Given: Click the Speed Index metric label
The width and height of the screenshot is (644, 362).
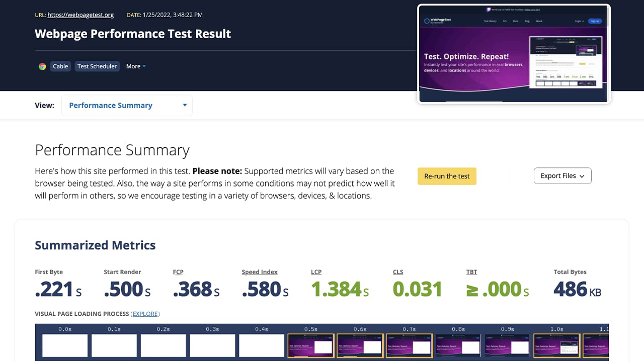Looking at the screenshot, I should 260,272.
